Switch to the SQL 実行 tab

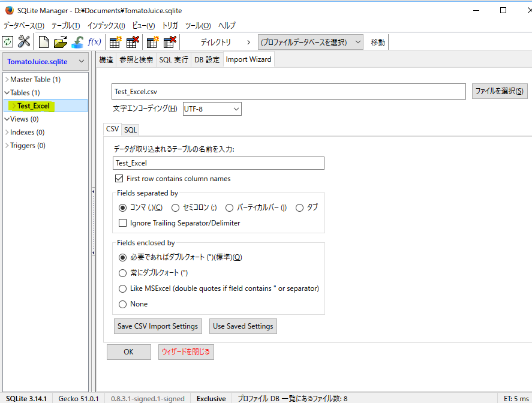pyautogui.click(x=173, y=59)
